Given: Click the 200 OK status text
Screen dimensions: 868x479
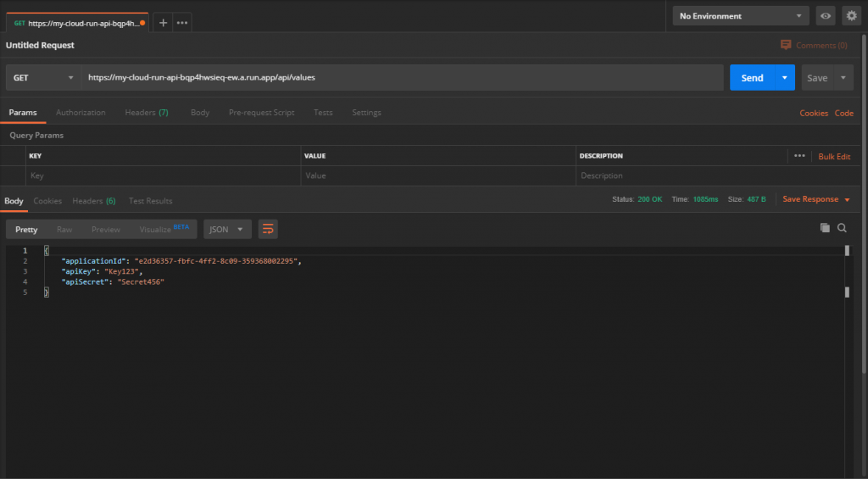Looking at the screenshot, I should click(650, 199).
